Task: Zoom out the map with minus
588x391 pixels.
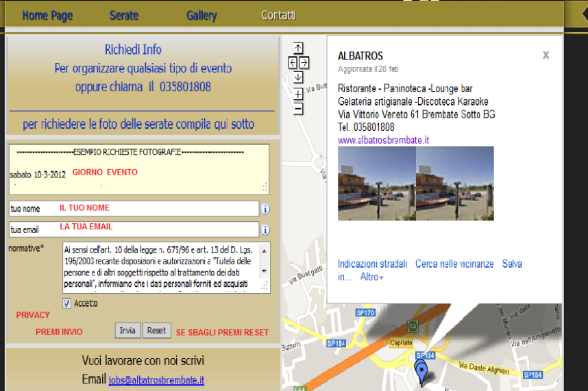Action: tap(298, 109)
